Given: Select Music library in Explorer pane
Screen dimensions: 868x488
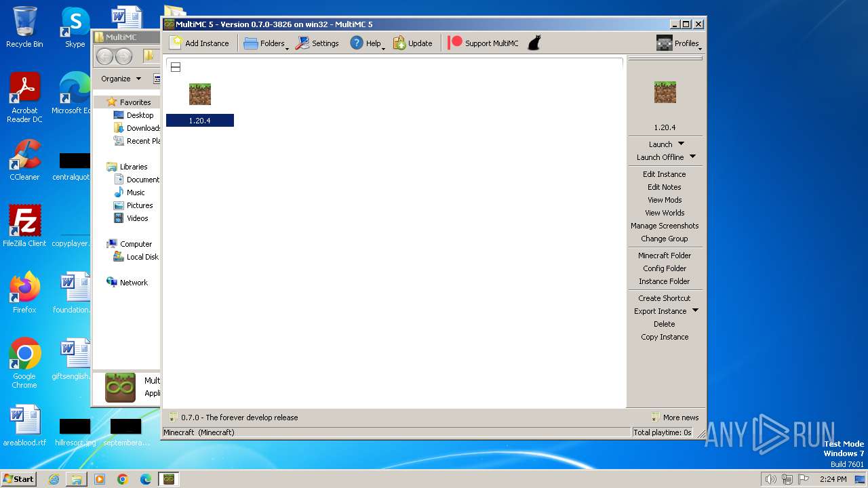Looking at the screenshot, I should 130,192.
